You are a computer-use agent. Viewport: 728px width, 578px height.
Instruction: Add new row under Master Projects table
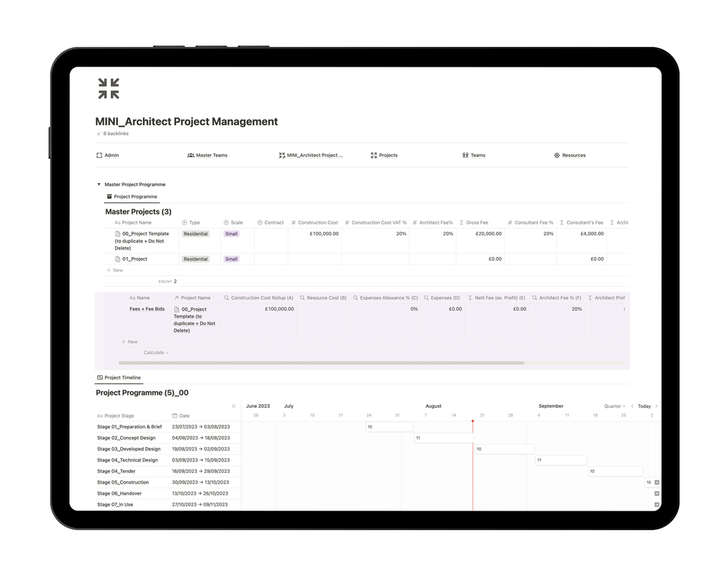(x=114, y=270)
